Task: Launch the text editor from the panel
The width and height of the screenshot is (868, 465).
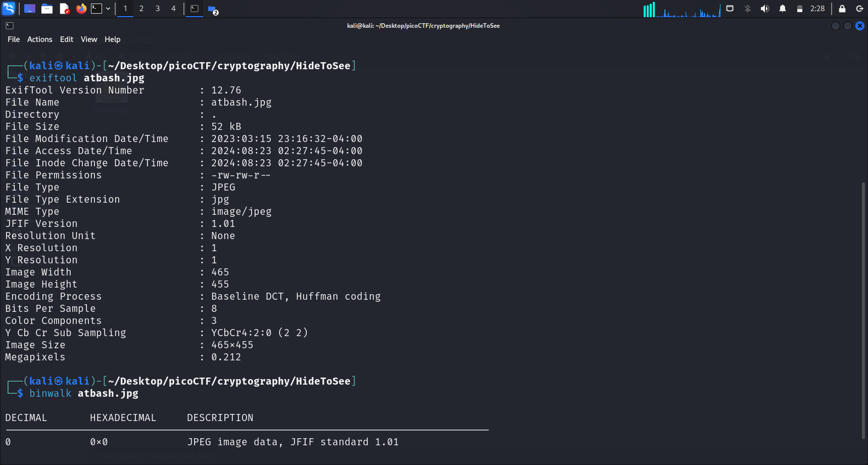Action: point(64,9)
